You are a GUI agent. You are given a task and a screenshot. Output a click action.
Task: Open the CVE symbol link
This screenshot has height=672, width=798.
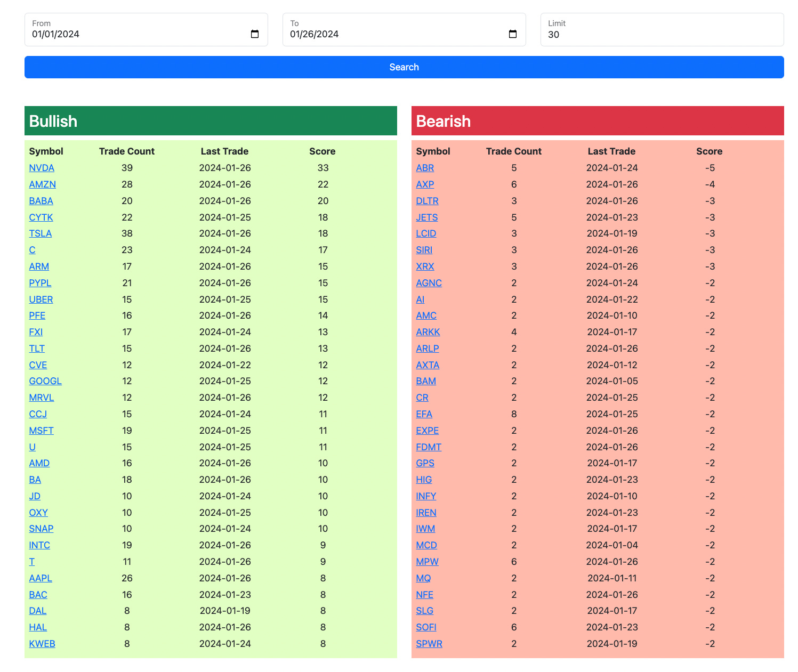coord(38,365)
